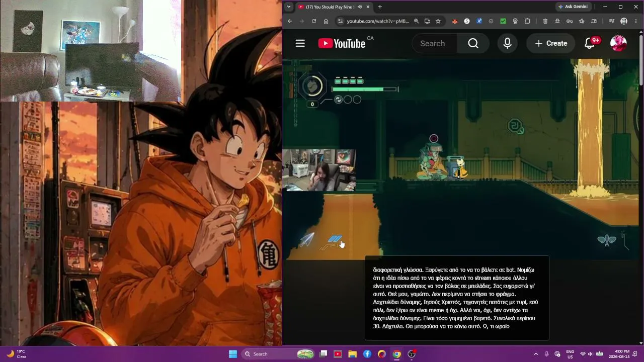Open the orange circle taskbar app
The width and height of the screenshot is (644, 362).
click(x=382, y=354)
